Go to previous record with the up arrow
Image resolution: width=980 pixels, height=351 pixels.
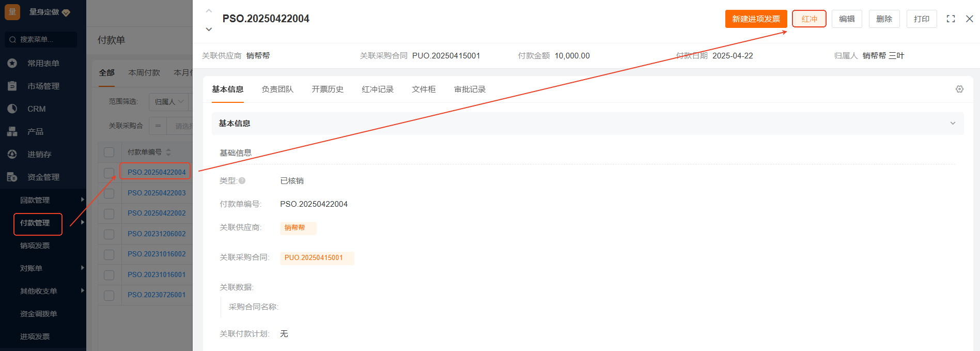[x=209, y=11]
